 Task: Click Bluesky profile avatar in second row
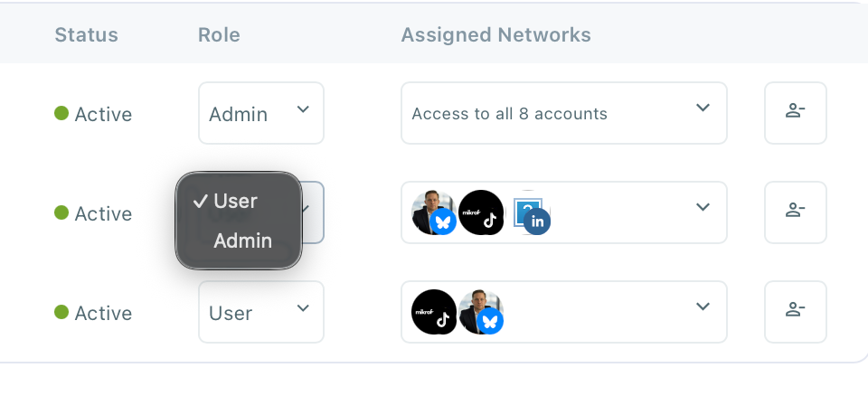434,212
